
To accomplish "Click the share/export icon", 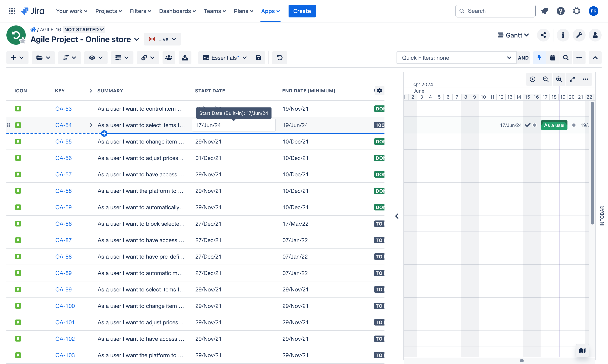I will tap(543, 35).
